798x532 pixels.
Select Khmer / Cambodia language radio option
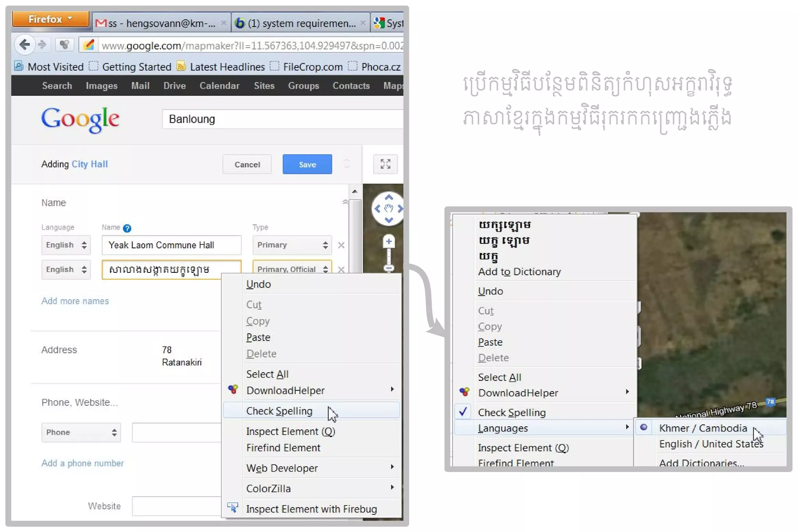710,428
